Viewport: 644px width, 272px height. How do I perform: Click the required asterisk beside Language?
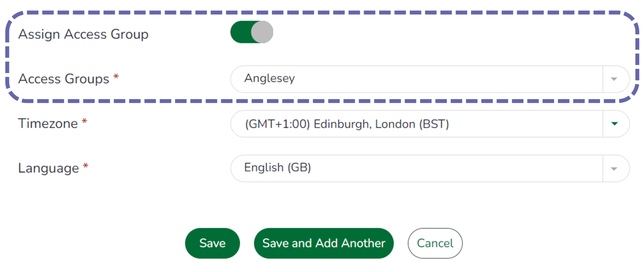85,166
